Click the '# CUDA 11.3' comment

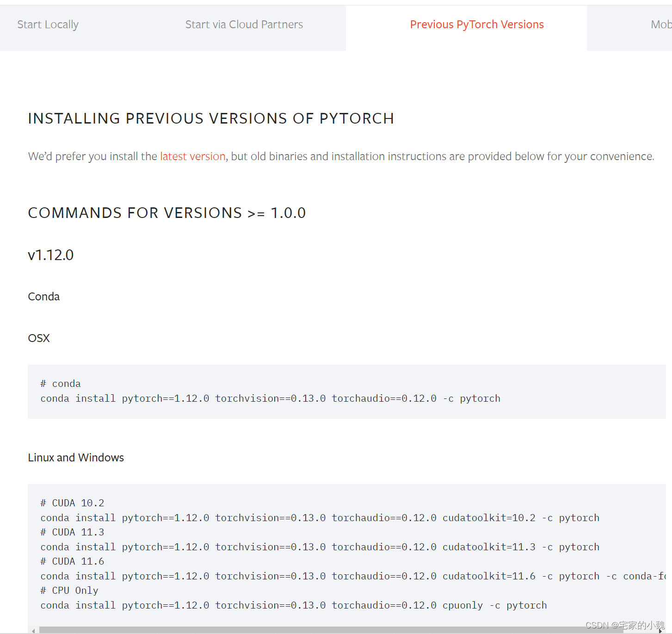pos(72,532)
